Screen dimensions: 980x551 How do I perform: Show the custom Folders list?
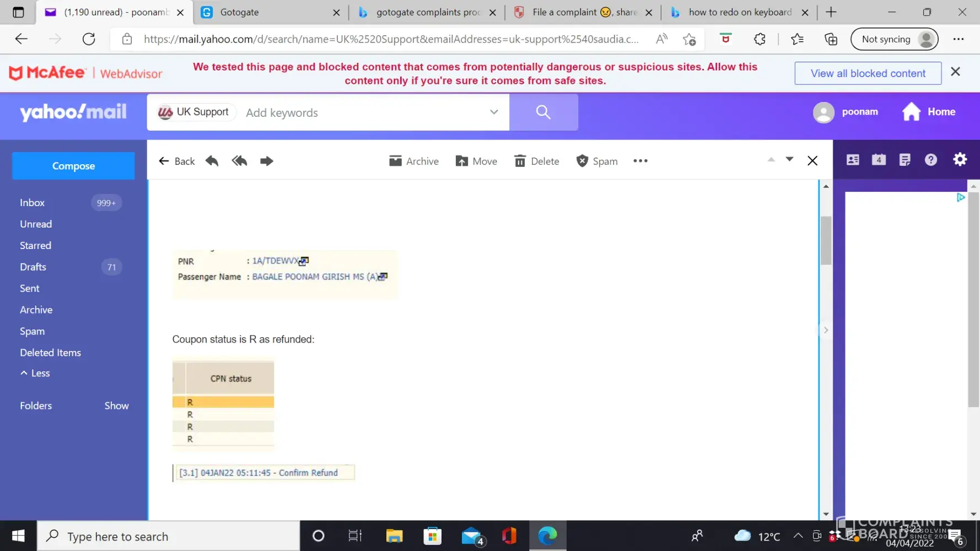[x=117, y=406]
